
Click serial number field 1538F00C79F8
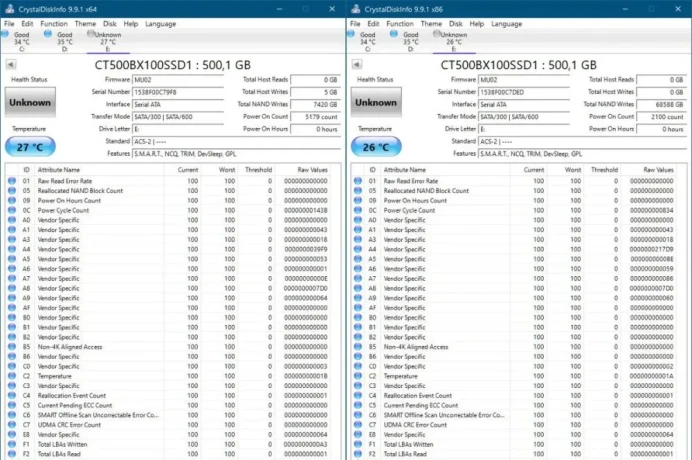[x=178, y=92]
